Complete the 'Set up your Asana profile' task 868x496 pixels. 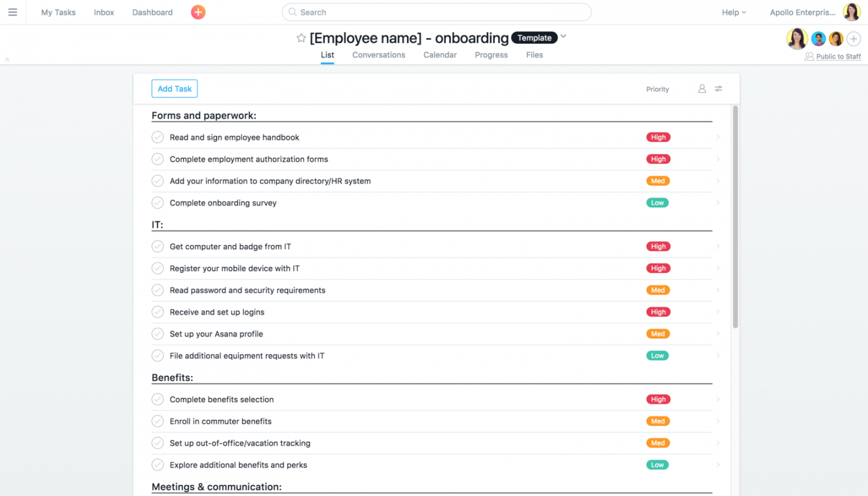point(157,334)
